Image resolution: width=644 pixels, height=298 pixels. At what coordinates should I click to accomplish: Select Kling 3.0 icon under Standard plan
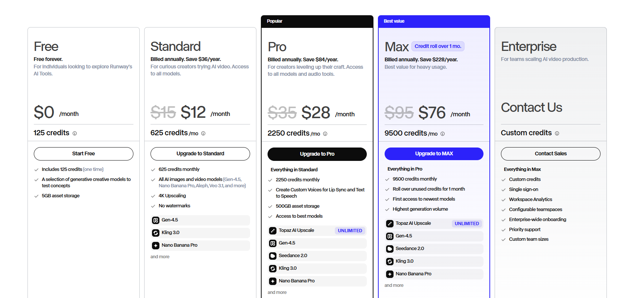click(156, 233)
